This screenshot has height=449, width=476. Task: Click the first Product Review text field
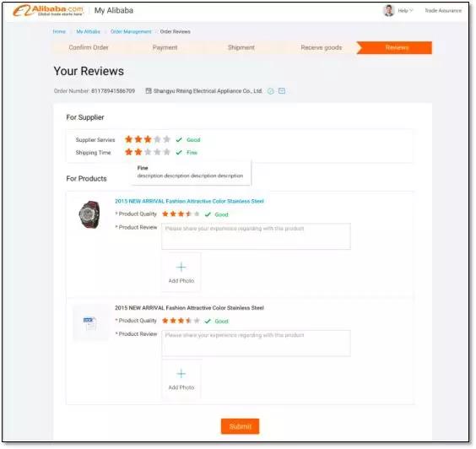point(256,236)
